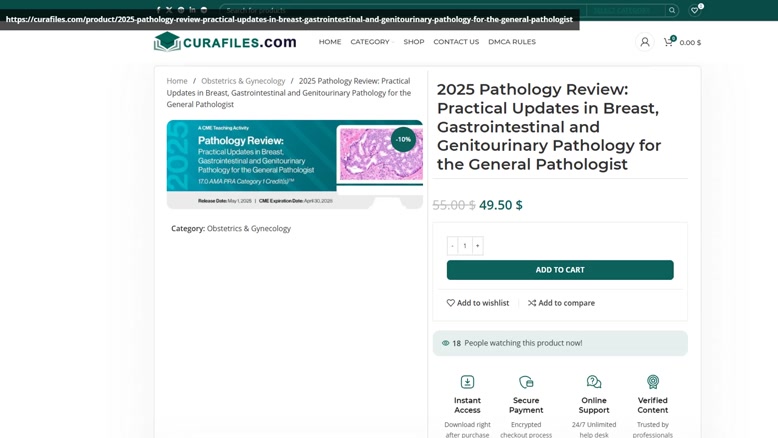Image resolution: width=778 pixels, height=438 pixels.
Task: Click the Online Support chat icon
Action: coord(594,382)
